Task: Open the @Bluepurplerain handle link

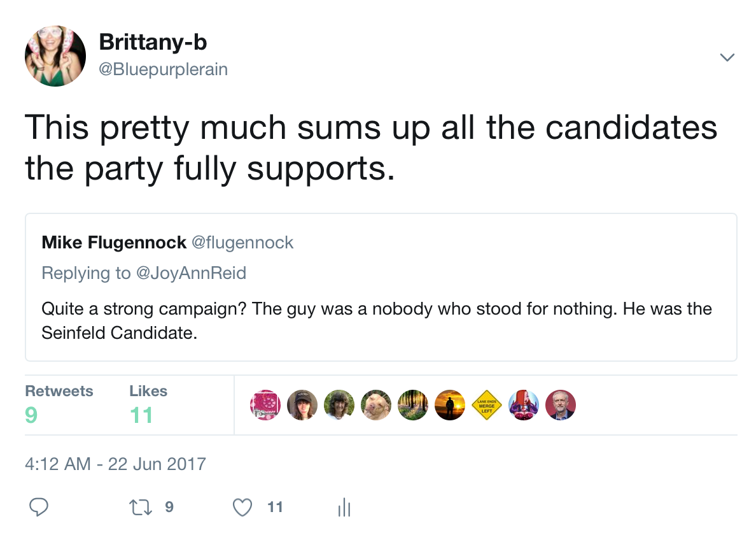Action: [163, 69]
